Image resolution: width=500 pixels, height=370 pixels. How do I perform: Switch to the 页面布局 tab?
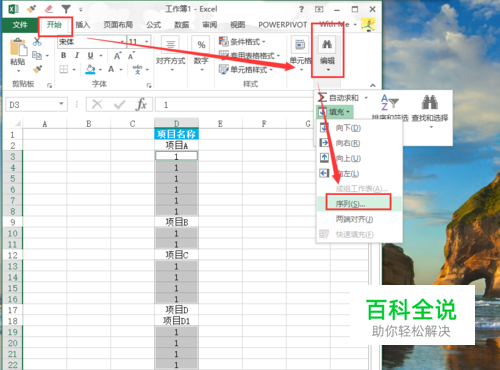pos(118,25)
